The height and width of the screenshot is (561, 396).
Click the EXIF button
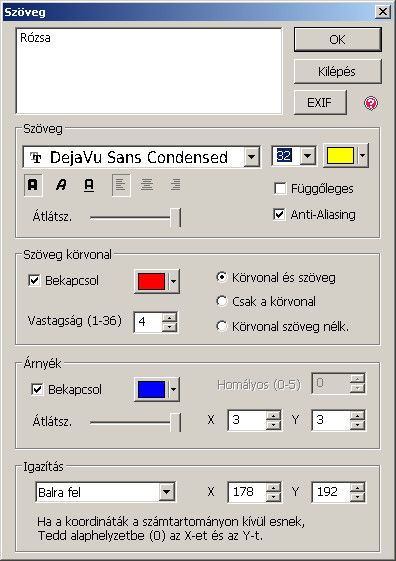click(x=320, y=103)
